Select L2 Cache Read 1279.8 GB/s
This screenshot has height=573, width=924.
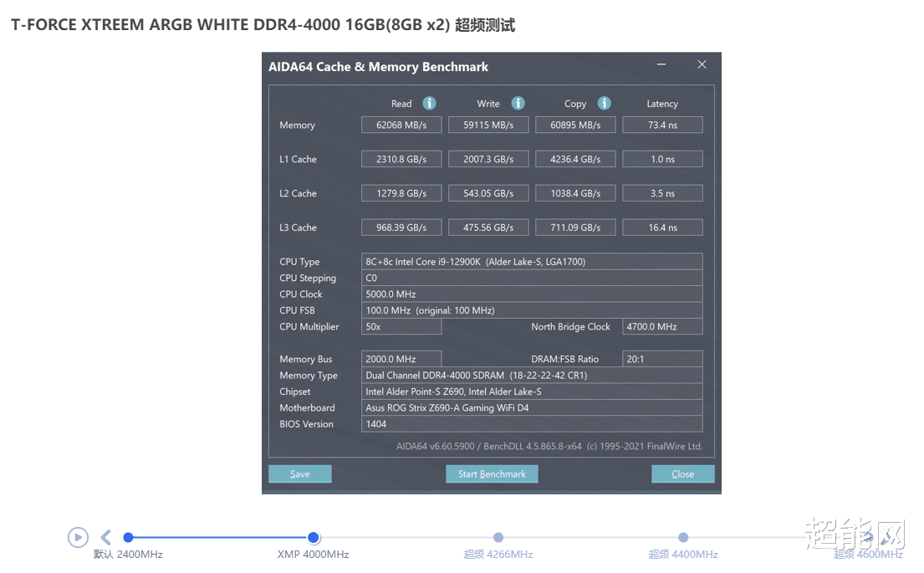pyautogui.click(x=401, y=193)
